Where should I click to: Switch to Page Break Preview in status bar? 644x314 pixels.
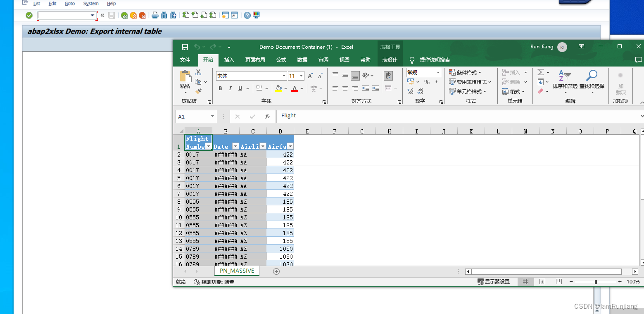coord(559,282)
